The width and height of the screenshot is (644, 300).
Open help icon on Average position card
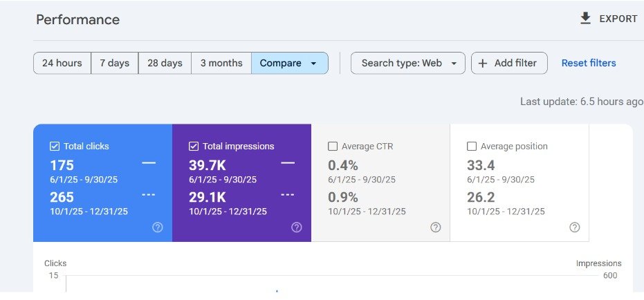(575, 227)
